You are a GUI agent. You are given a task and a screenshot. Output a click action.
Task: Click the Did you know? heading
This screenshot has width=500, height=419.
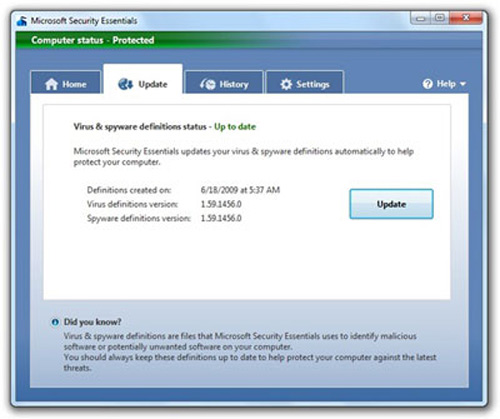(92, 322)
